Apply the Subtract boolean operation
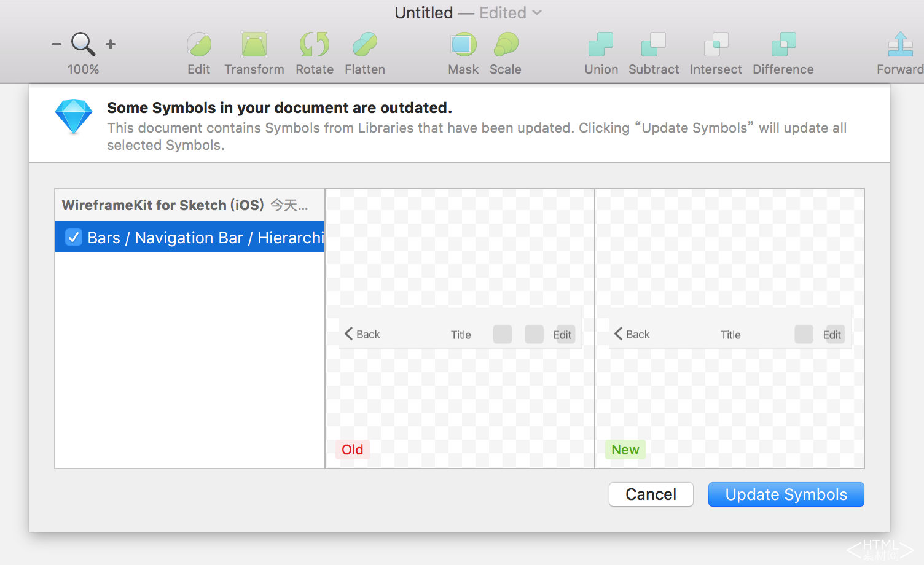 [x=653, y=45]
